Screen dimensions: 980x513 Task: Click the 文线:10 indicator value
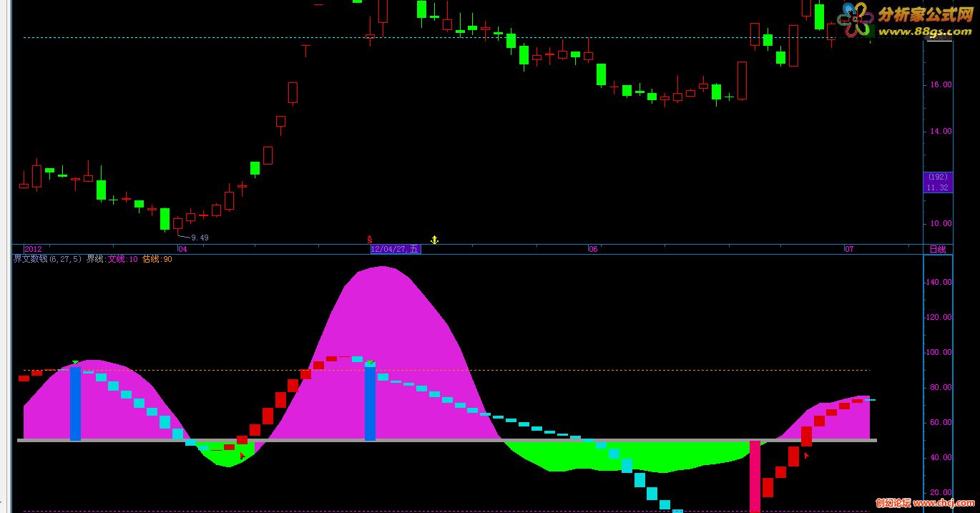[x=123, y=259]
